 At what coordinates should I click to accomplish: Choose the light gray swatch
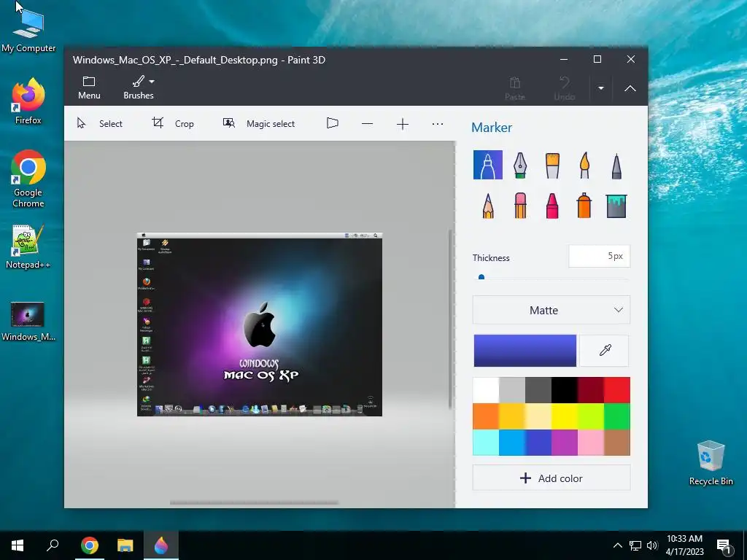pyautogui.click(x=511, y=390)
